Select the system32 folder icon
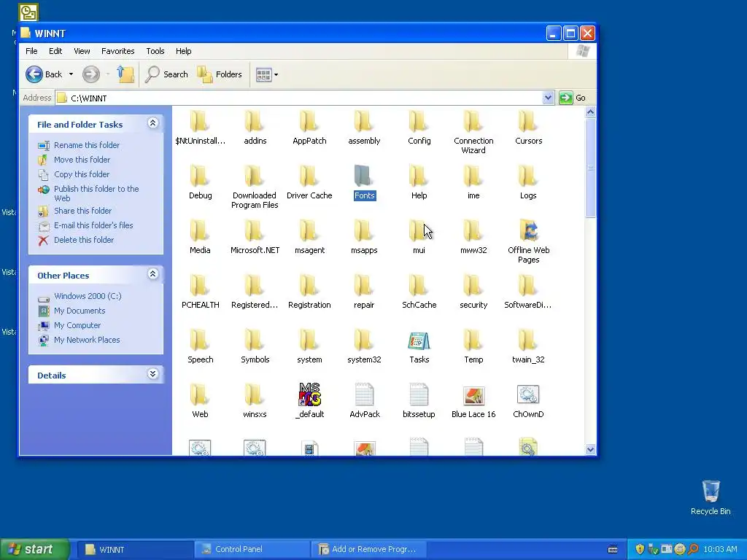The height and width of the screenshot is (560, 747). (x=364, y=340)
